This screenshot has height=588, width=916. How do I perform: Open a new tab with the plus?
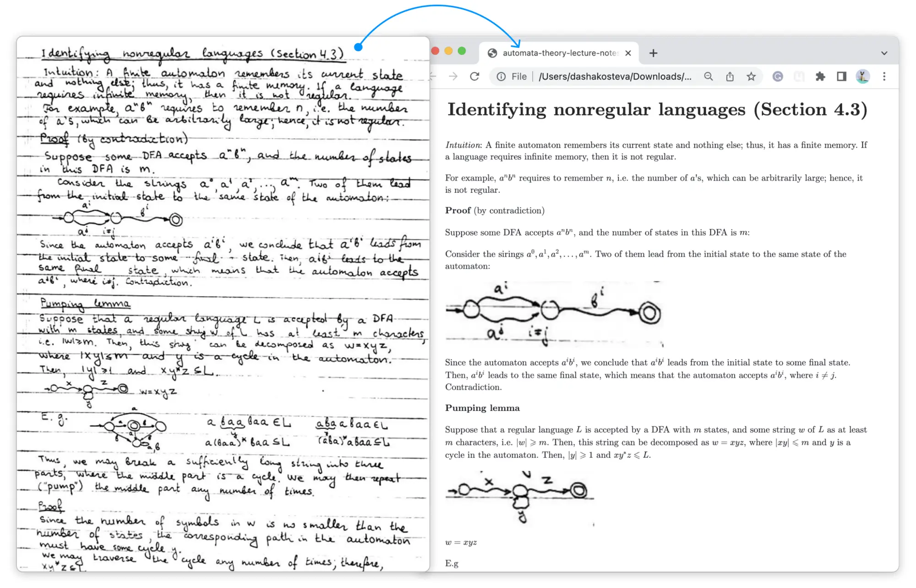tap(653, 53)
